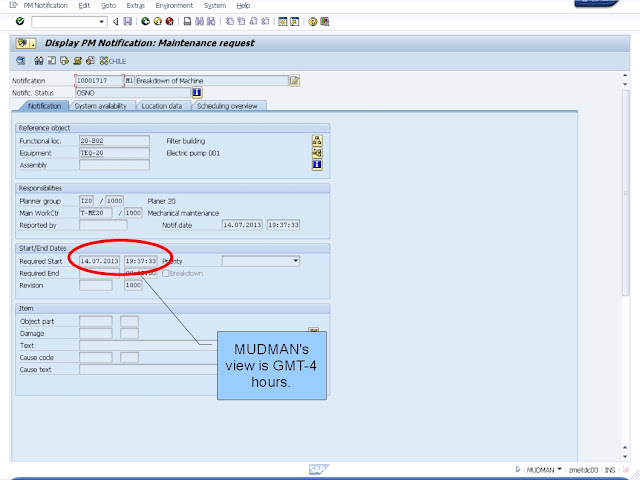640x480 pixels.
Task: Click the blue info icon in the Reference object section
Action: pos(317,164)
